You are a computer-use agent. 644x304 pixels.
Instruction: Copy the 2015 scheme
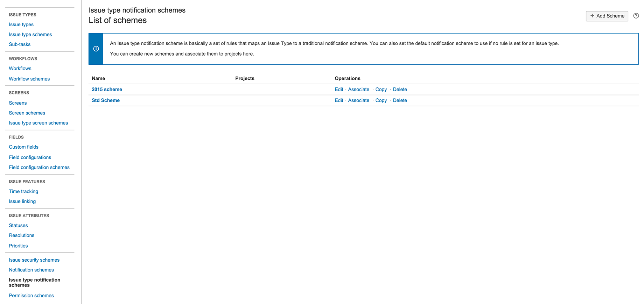coord(381,90)
